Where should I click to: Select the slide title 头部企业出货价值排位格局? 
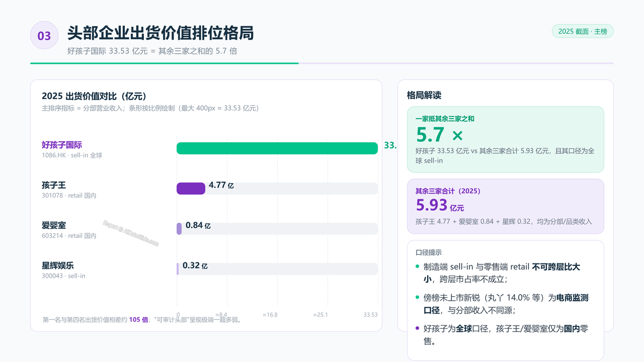(160, 33)
